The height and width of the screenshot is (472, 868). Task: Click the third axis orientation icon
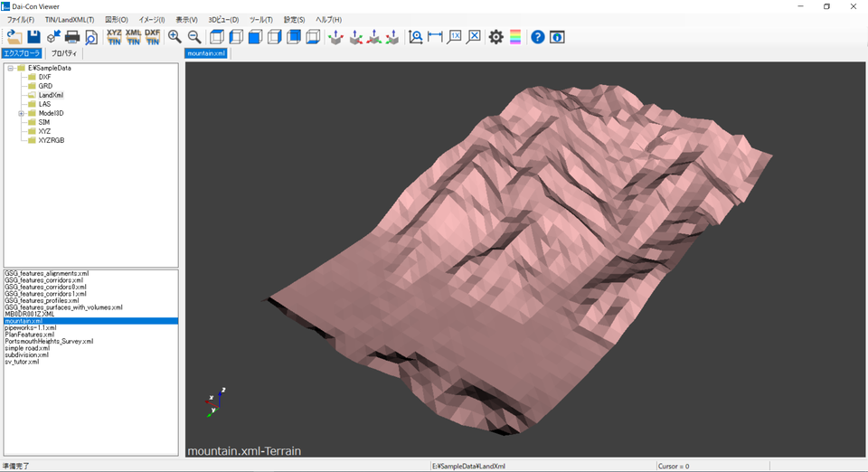click(374, 37)
